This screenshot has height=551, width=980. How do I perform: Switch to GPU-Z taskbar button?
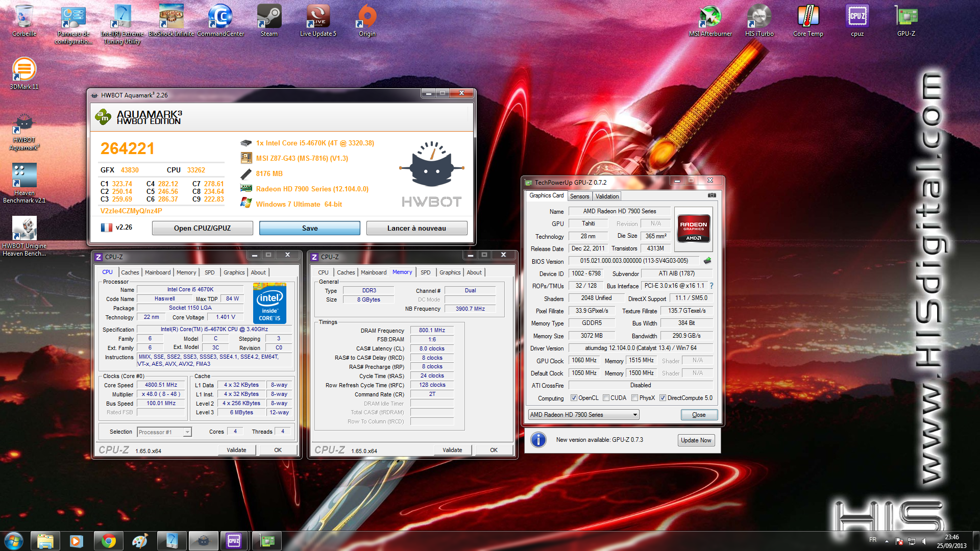[266, 541]
